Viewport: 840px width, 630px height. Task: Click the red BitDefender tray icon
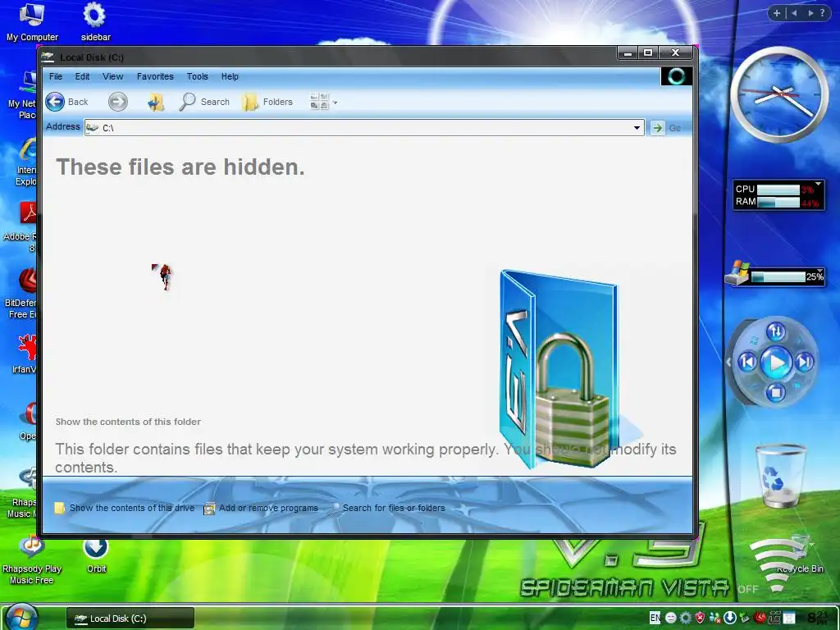(x=760, y=618)
